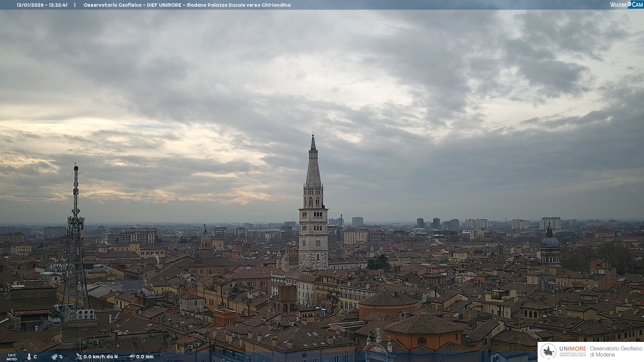Click the UNIMORE university seal emblem
This screenshot has width=644, height=362.
pyautogui.click(x=549, y=352)
